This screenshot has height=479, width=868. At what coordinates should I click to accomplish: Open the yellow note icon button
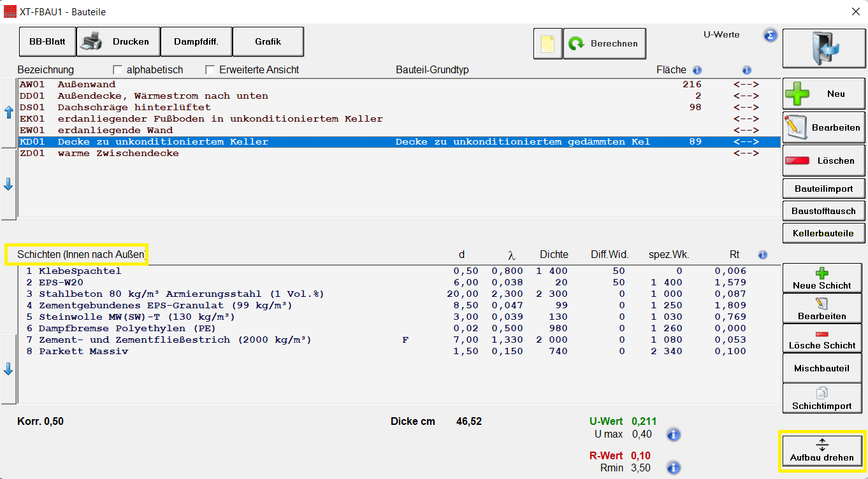[548, 44]
